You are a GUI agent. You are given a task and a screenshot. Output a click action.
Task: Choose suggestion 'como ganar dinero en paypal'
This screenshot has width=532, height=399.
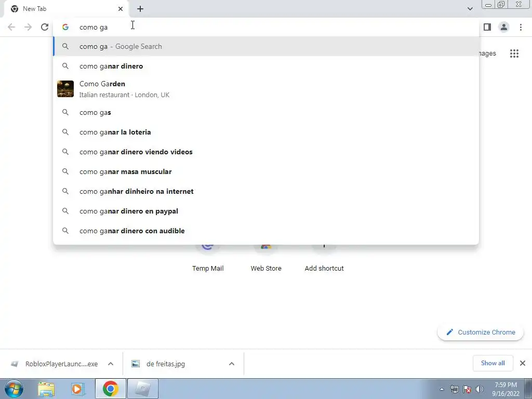point(266,211)
